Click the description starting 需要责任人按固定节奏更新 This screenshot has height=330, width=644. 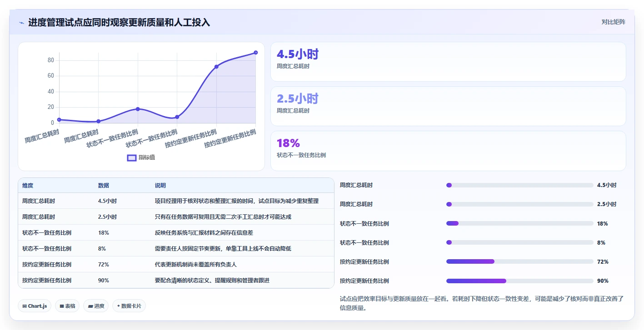pos(223,249)
